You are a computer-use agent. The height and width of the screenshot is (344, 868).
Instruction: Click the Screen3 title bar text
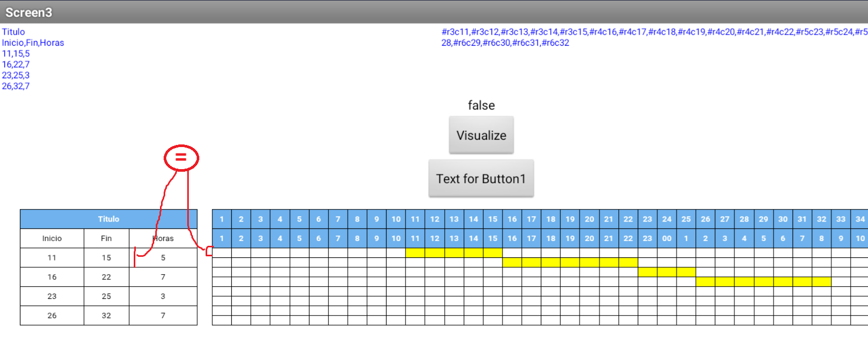coord(29,12)
